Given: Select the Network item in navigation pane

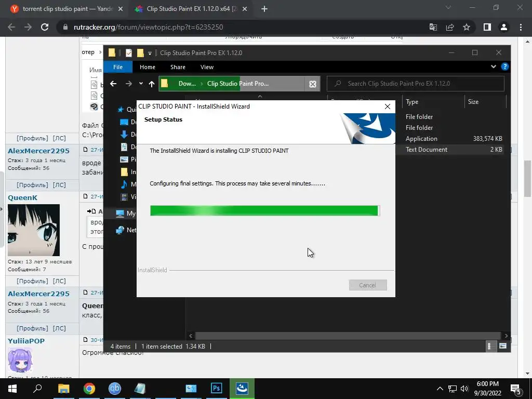Looking at the screenshot, I should [x=126, y=230].
